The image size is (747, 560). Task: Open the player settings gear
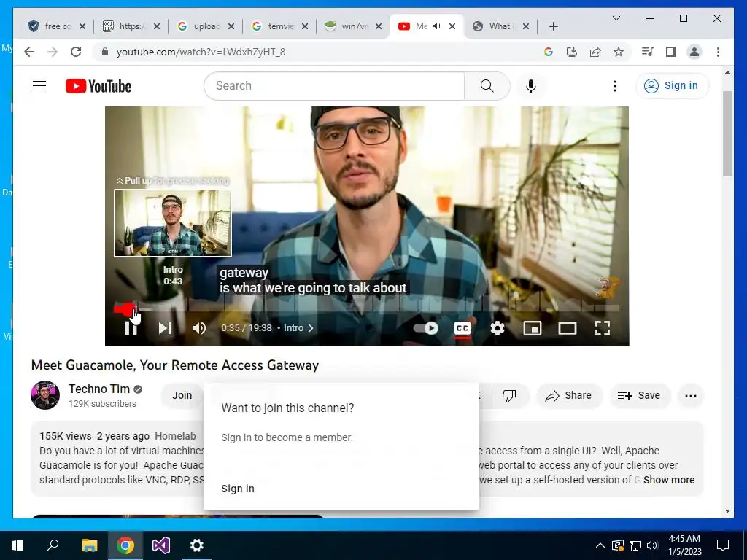click(x=498, y=328)
